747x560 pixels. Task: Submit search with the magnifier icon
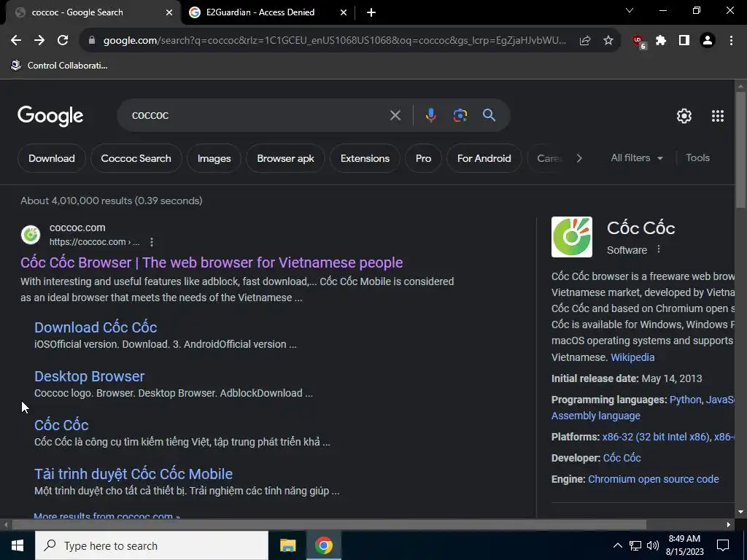coord(489,115)
